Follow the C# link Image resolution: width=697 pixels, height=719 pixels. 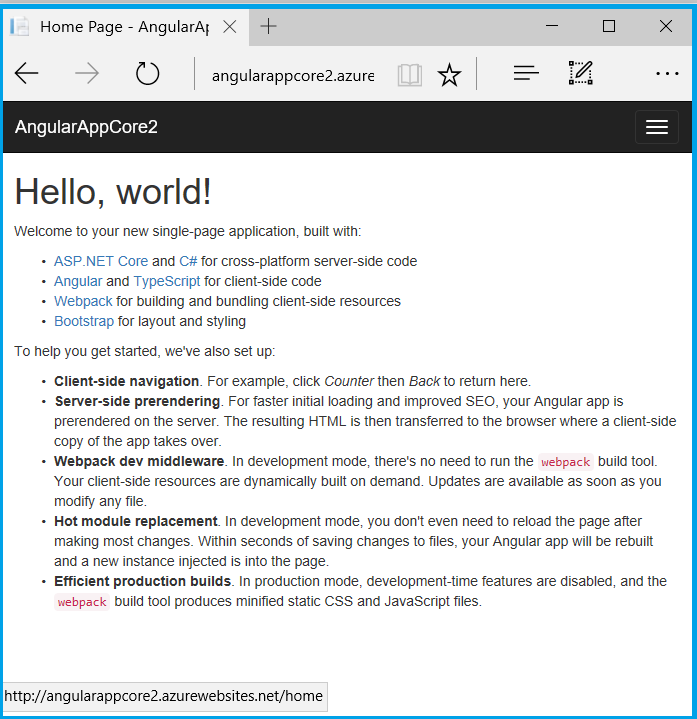point(188,261)
